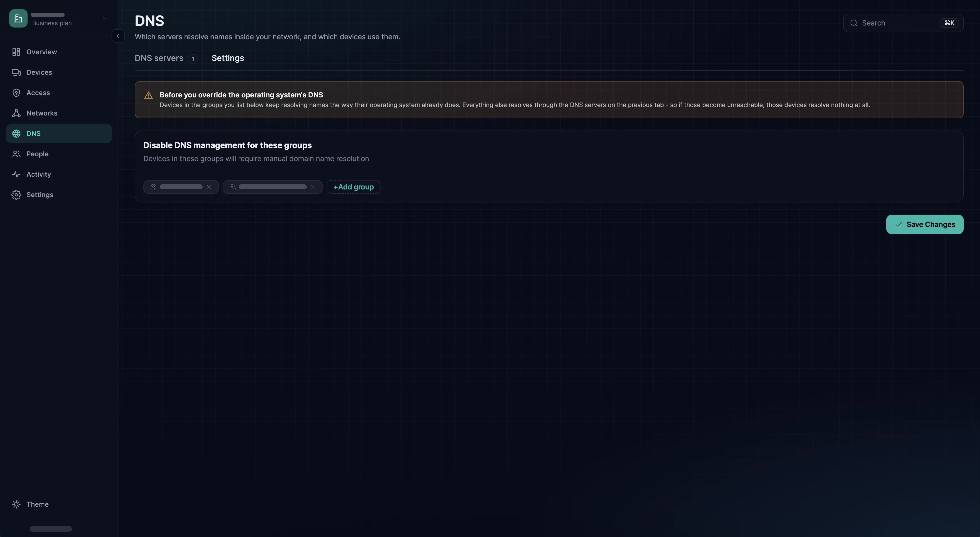Open the Access section
Viewport: 980px width, 537px height.
59,93
